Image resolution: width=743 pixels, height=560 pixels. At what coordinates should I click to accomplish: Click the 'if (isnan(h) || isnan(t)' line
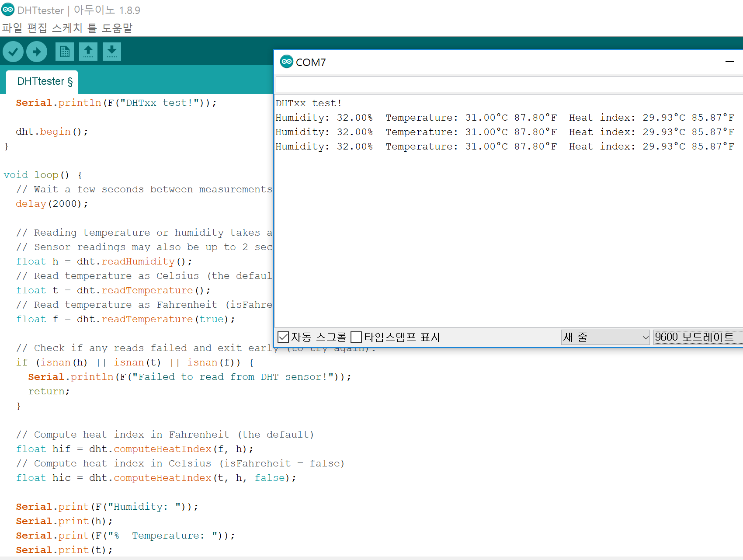coord(135,362)
